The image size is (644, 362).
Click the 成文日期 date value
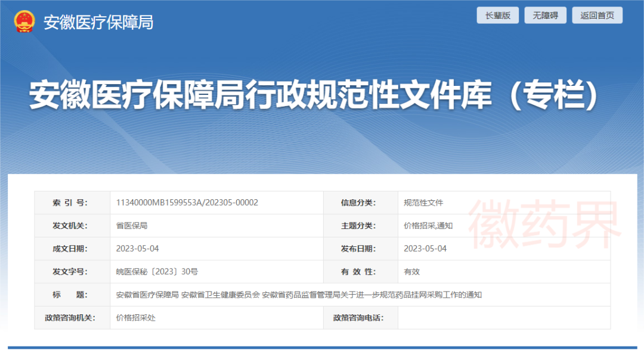click(x=138, y=249)
